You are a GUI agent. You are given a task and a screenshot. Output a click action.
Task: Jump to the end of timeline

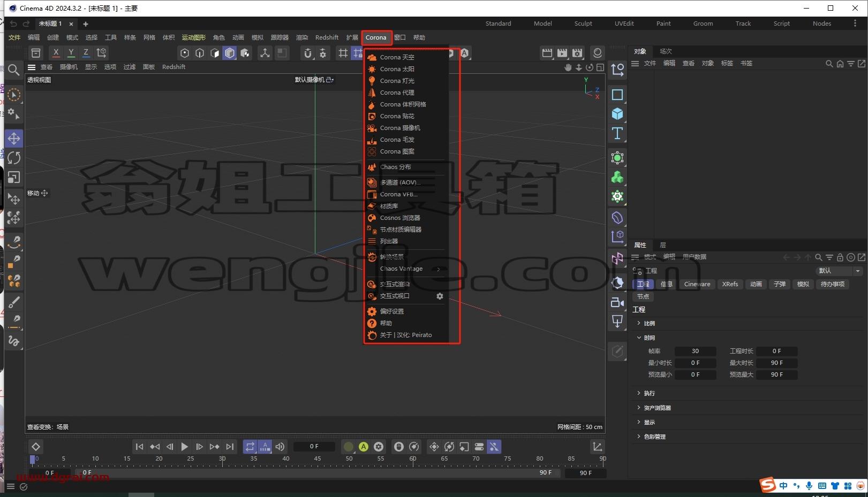230,447
